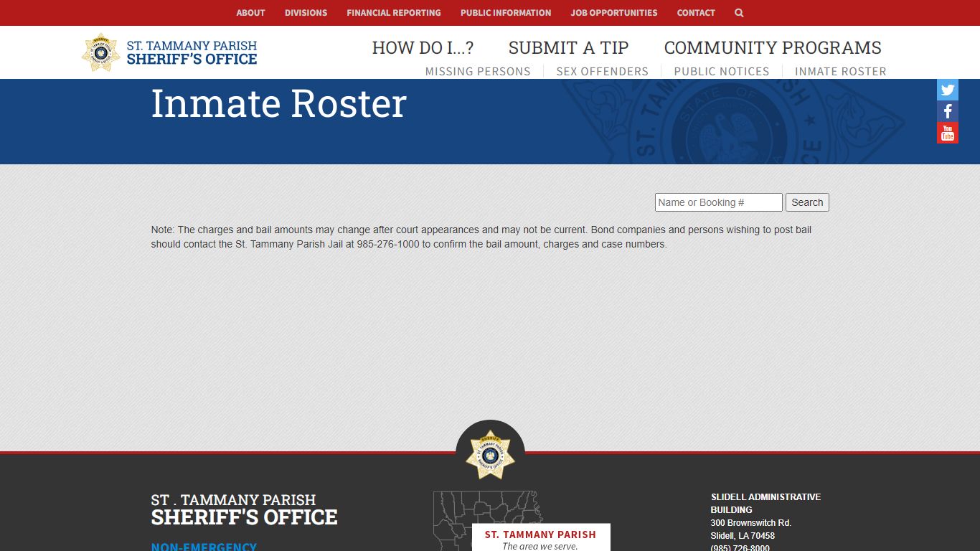The width and height of the screenshot is (980, 551).
Task: Open the search magnifier icon in top bar
Action: (x=739, y=13)
